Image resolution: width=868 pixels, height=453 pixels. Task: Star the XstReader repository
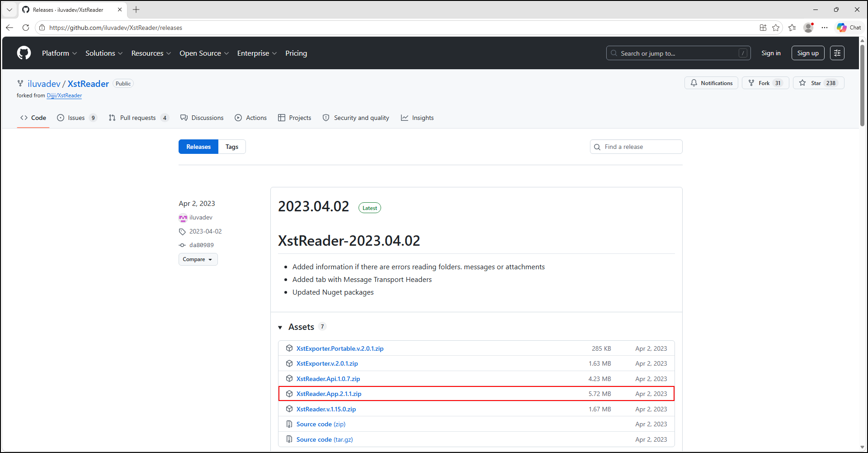tap(818, 83)
